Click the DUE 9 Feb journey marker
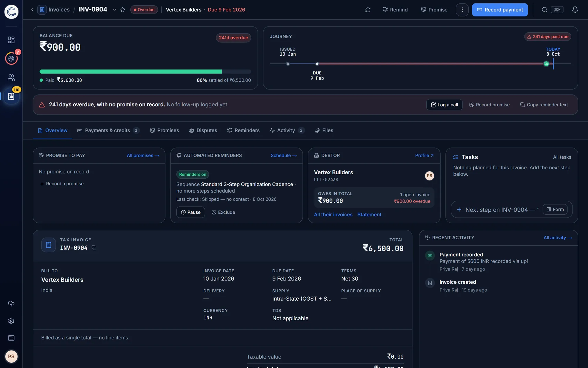Viewport: 588px width, 368px height. [317, 64]
